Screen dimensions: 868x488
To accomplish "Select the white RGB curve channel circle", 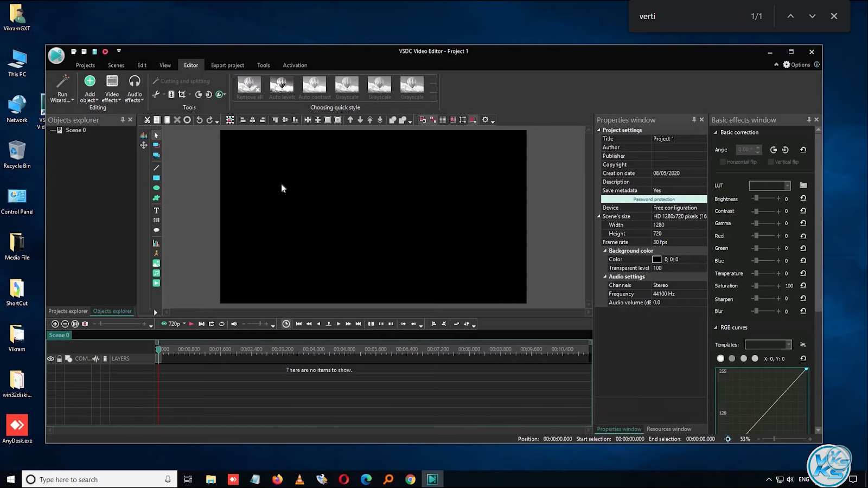I will (x=720, y=358).
